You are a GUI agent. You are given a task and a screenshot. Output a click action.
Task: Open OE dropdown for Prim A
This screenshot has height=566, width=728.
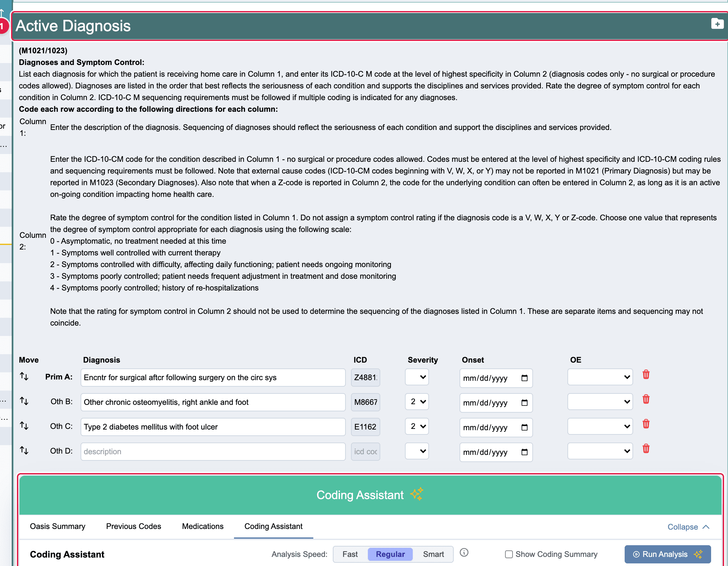pyautogui.click(x=600, y=377)
